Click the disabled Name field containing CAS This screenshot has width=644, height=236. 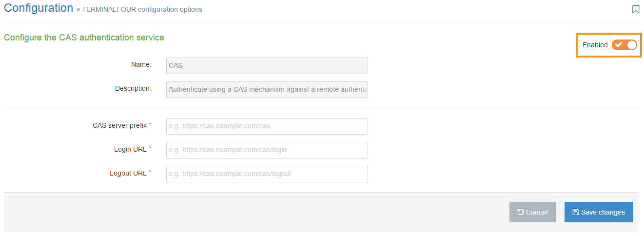pyautogui.click(x=267, y=65)
